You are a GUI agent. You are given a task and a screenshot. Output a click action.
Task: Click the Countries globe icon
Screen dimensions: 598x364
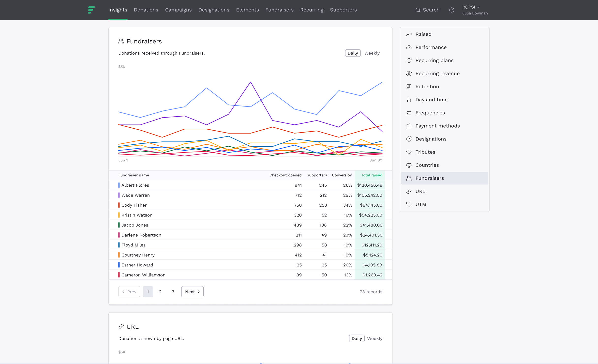[409, 165]
